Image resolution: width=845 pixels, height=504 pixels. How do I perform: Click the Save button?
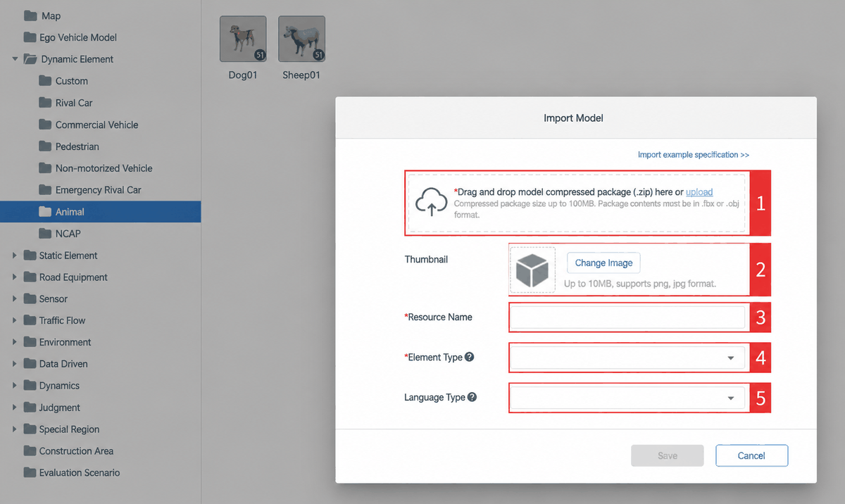click(668, 455)
